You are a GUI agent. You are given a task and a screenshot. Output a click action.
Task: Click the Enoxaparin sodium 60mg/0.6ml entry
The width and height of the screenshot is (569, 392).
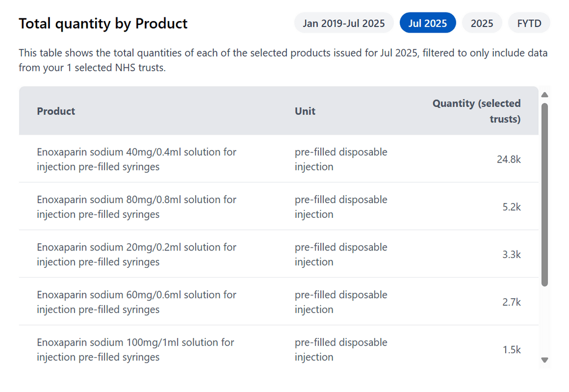coord(137,302)
